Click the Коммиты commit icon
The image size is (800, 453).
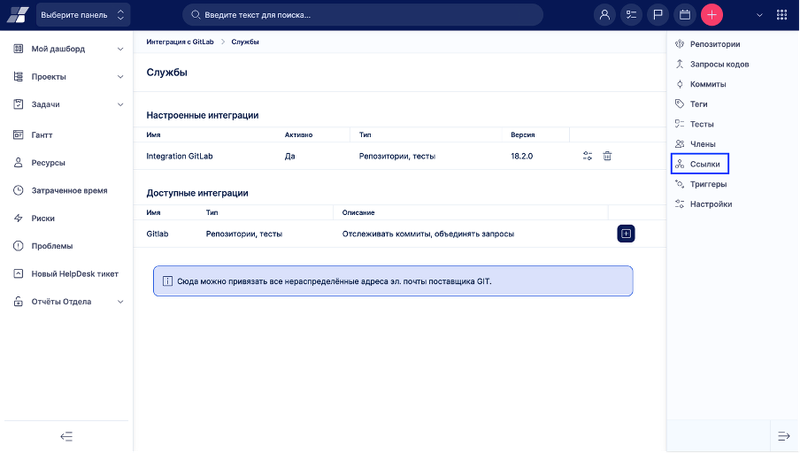(x=680, y=84)
